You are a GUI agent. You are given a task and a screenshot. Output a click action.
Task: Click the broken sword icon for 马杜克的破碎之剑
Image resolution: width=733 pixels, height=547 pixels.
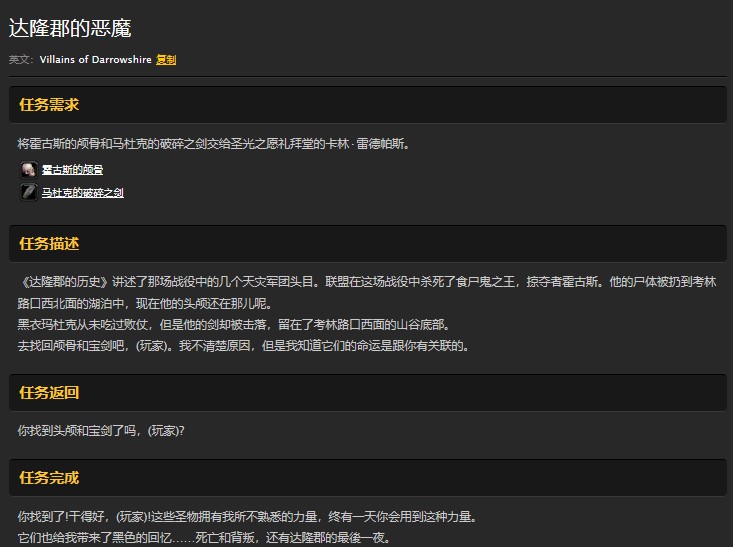29,192
